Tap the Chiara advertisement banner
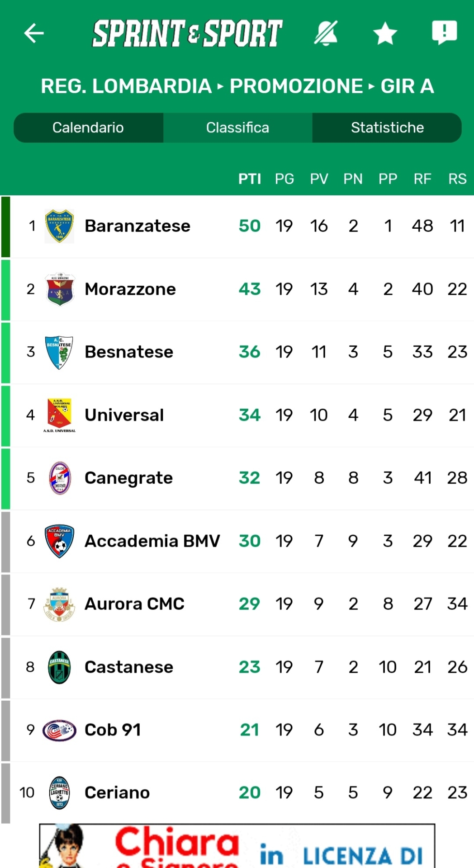This screenshot has width=474, height=868. (237, 845)
